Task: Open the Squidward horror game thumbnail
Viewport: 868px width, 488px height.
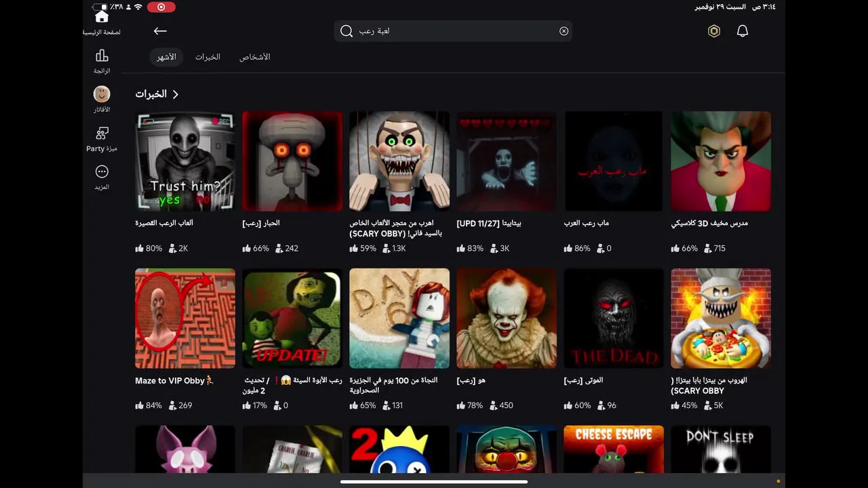Action: pos(292,161)
